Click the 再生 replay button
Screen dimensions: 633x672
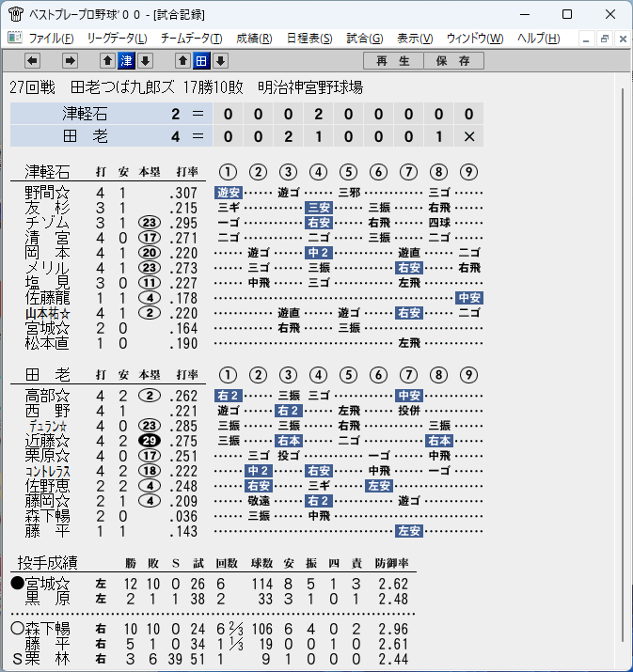click(x=393, y=61)
